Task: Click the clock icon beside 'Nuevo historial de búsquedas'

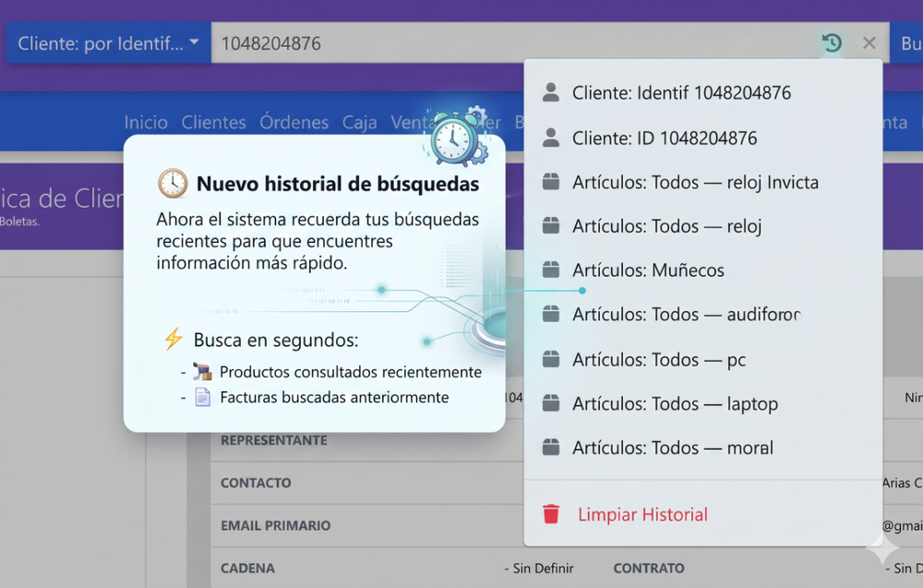Action: (x=173, y=184)
